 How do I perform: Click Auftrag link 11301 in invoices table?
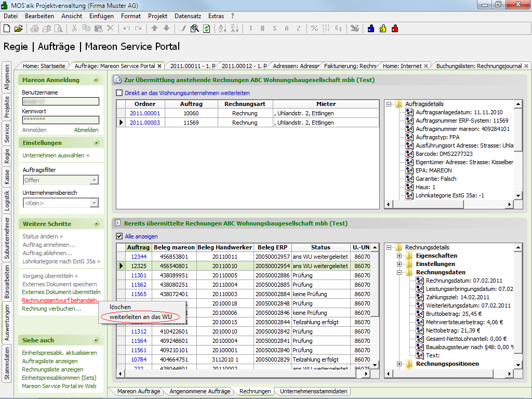tap(139, 275)
